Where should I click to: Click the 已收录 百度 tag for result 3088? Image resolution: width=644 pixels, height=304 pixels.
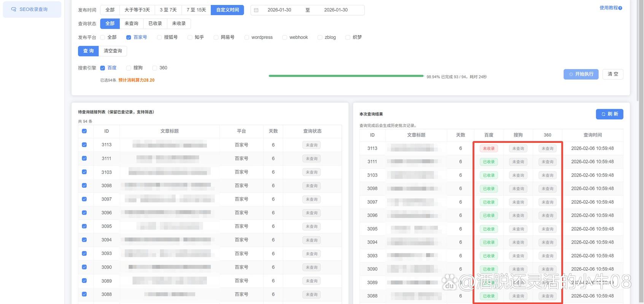point(489,296)
